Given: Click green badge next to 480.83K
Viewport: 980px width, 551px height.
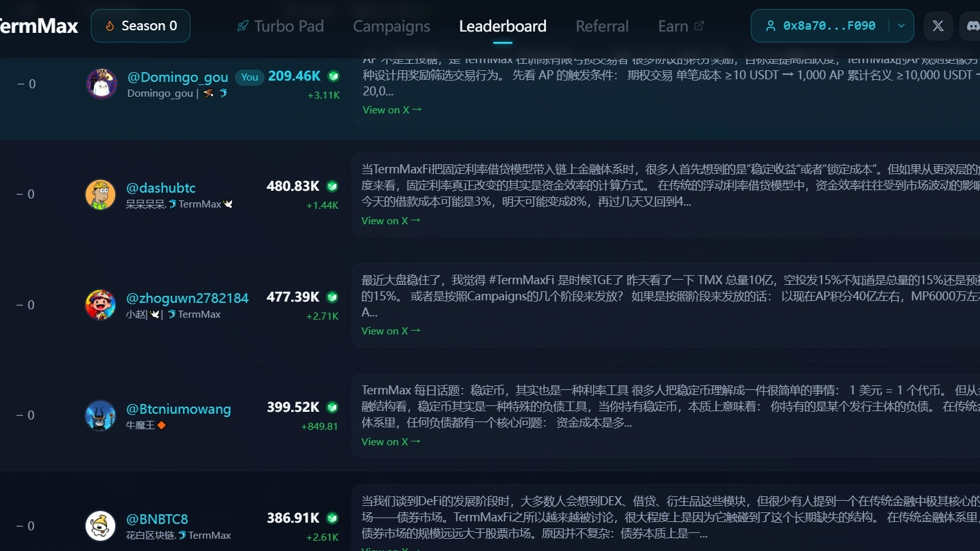Looking at the screenshot, I should tap(332, 186).
